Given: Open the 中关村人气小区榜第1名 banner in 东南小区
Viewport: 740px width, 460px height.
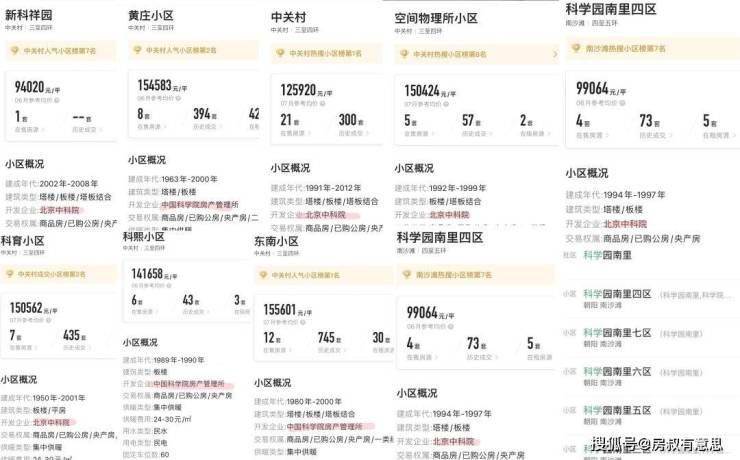Looking at the screenshot, I should click(324, 275).
